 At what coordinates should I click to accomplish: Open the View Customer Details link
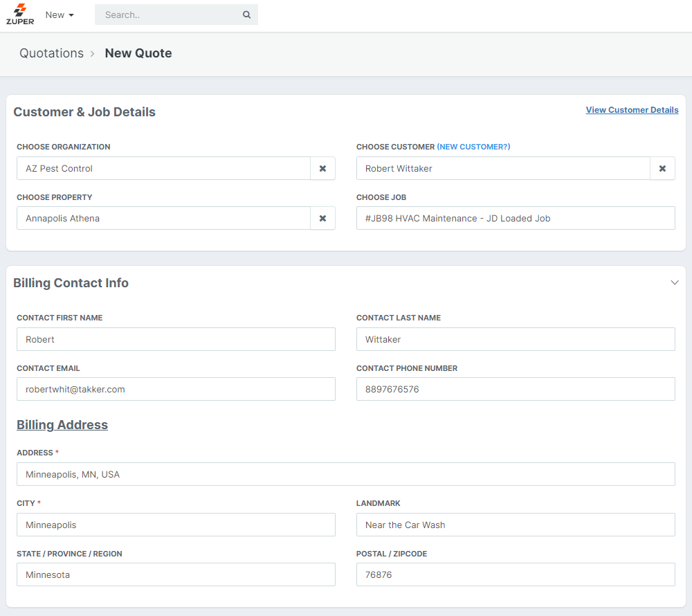point(632,110)
